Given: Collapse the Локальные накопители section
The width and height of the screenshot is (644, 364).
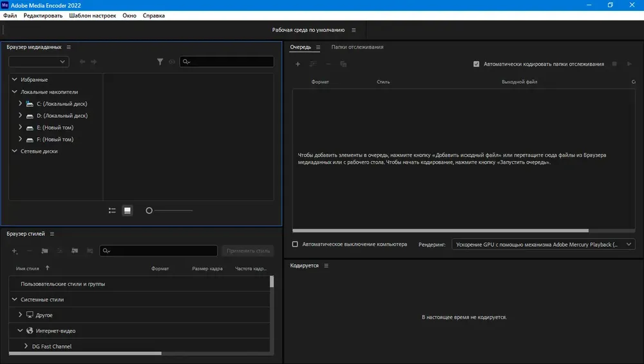Looking at the screenshot, I should (14, 91).
